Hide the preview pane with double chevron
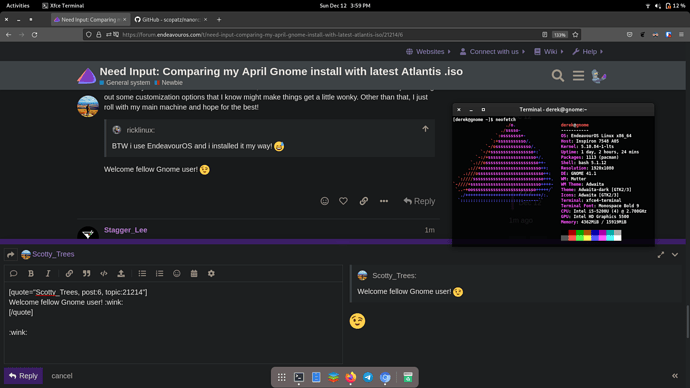 pos(675,376)
